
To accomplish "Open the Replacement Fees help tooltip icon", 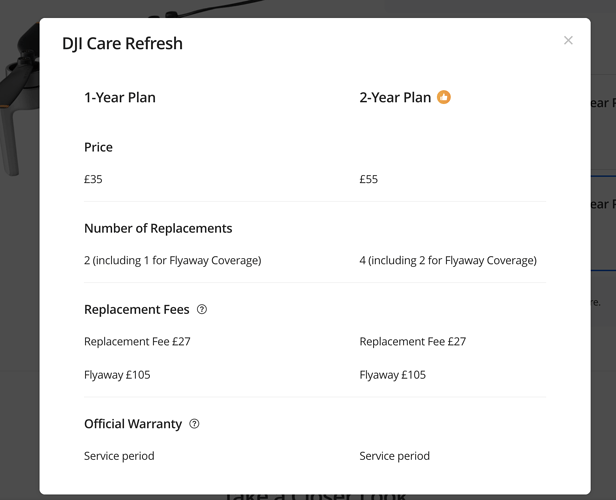I will coord(202,310).
